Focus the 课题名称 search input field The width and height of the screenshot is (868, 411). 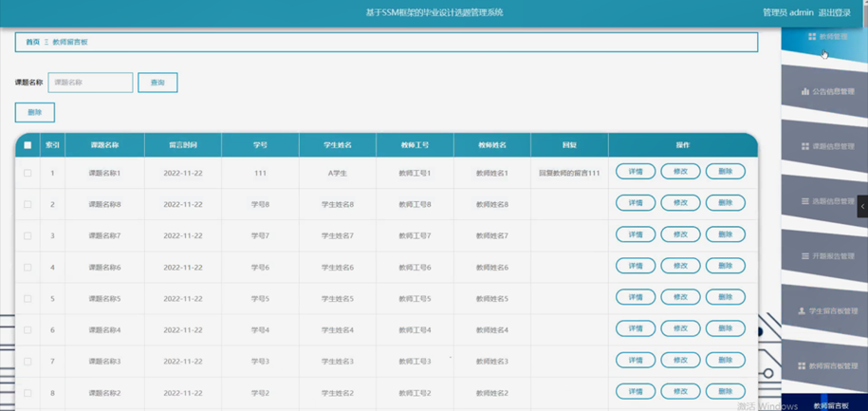90,83
